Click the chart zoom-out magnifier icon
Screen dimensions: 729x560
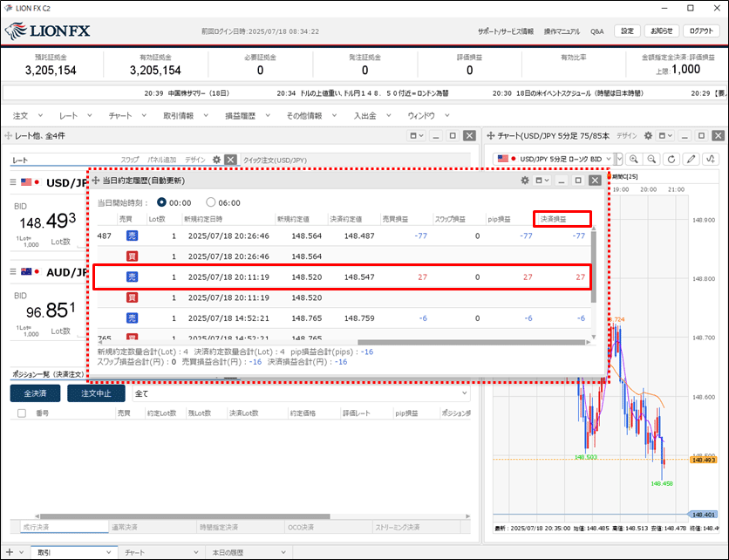(651, 159)
